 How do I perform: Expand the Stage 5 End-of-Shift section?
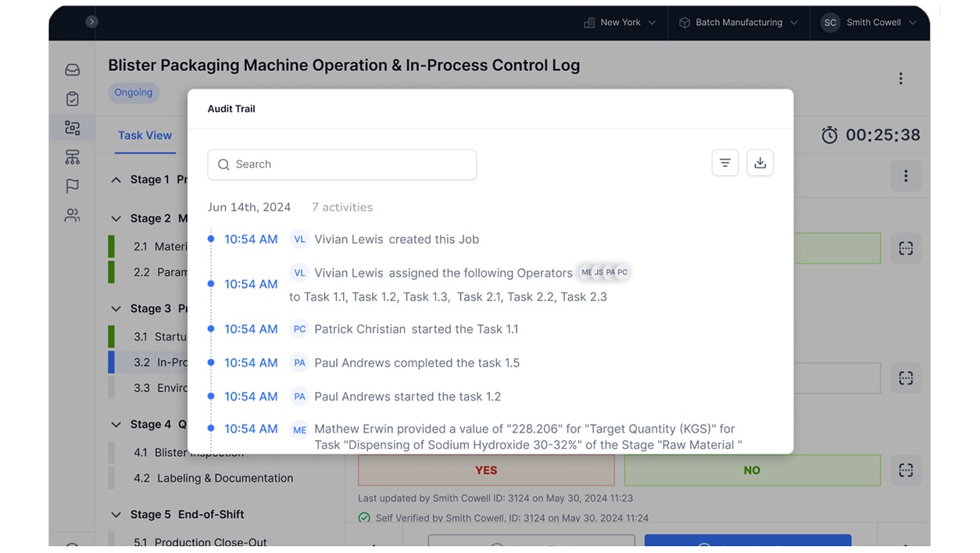coord(116,515)
